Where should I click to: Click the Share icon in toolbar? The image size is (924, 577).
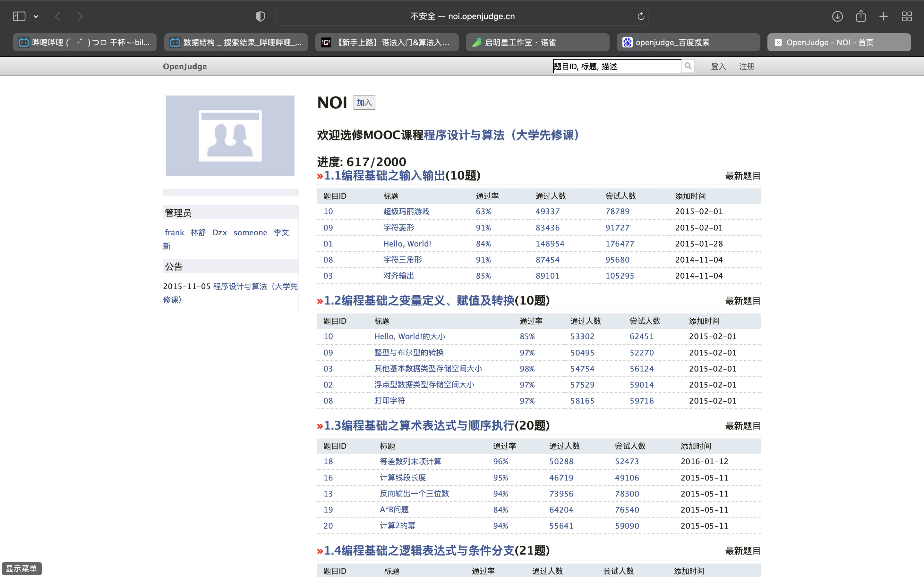click(860, 16)
